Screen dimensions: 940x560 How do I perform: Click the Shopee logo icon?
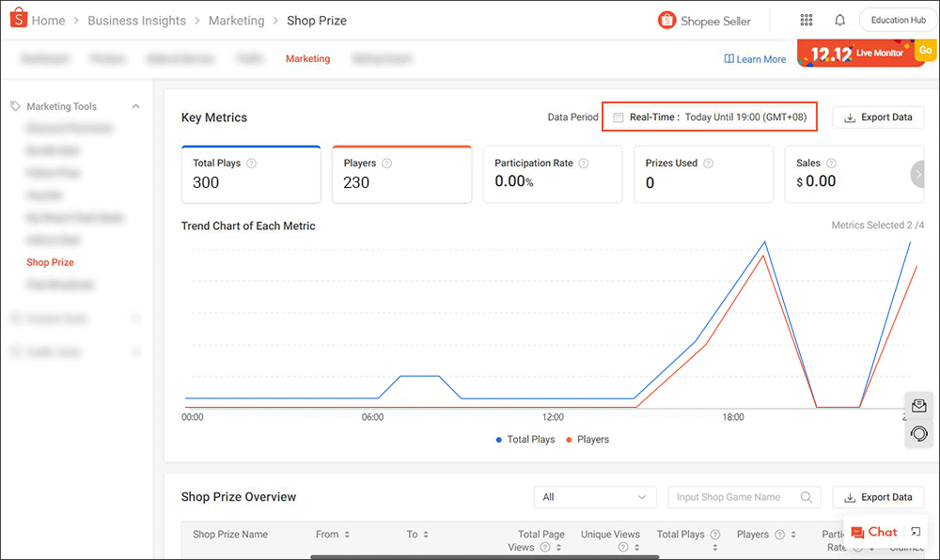[x=19, y=19]
